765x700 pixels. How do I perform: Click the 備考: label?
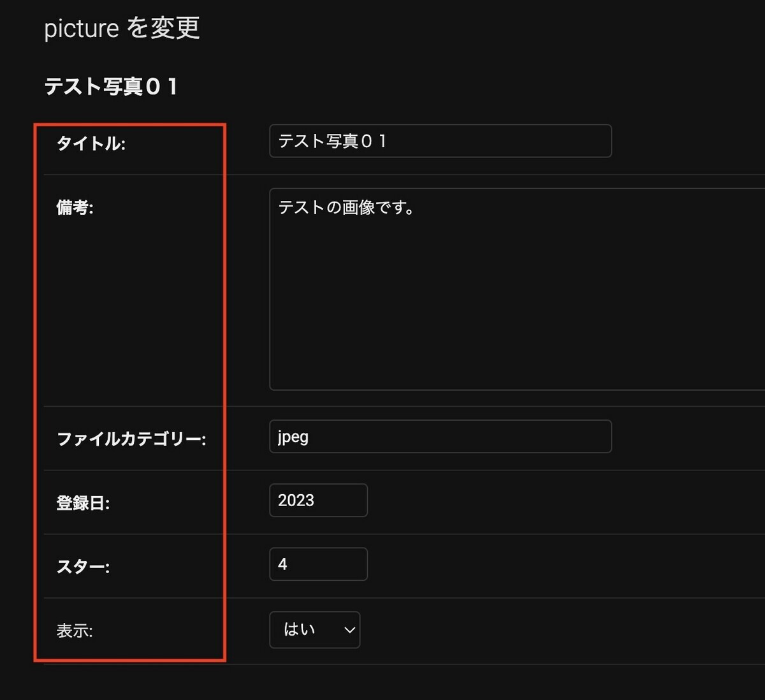click(75, 207)
